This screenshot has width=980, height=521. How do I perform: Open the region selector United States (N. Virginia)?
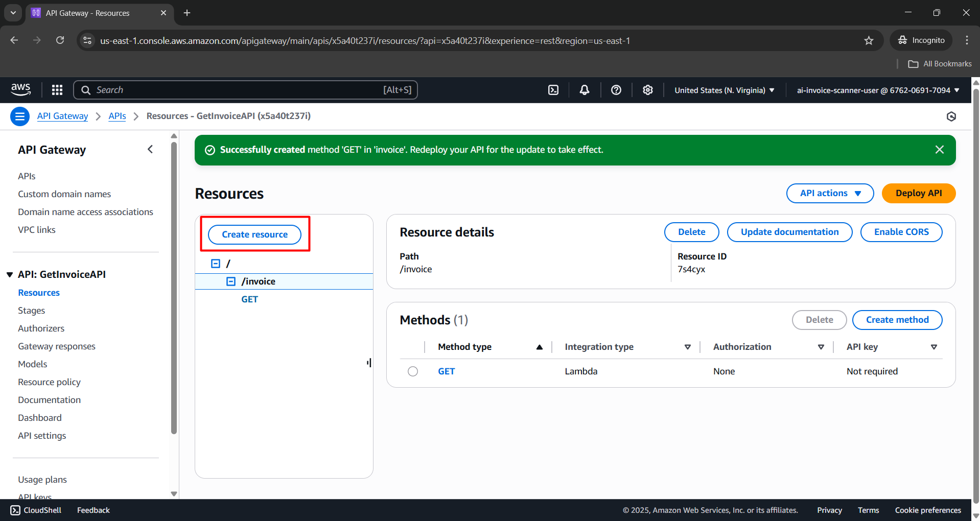(x=724, y=90)
